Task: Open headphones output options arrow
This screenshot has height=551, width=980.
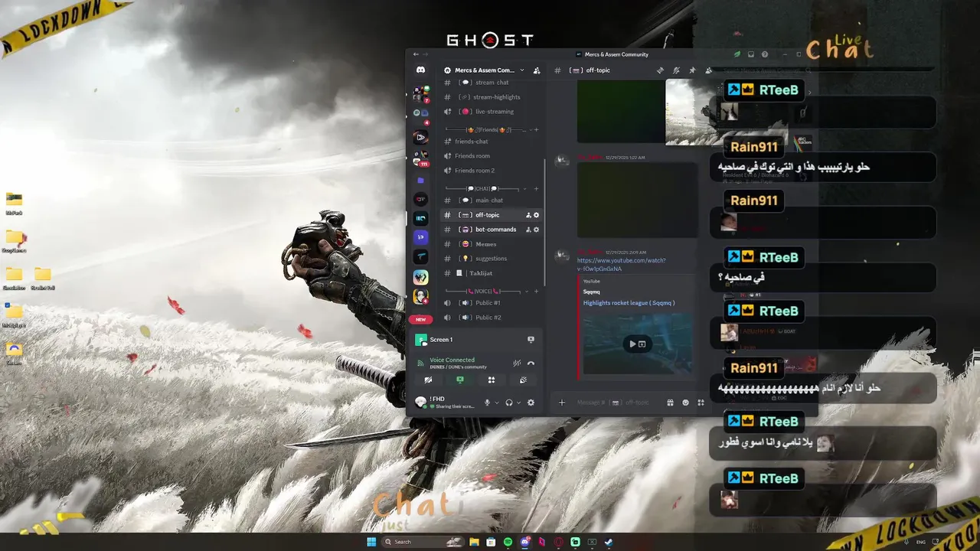Action: point(518,403)
